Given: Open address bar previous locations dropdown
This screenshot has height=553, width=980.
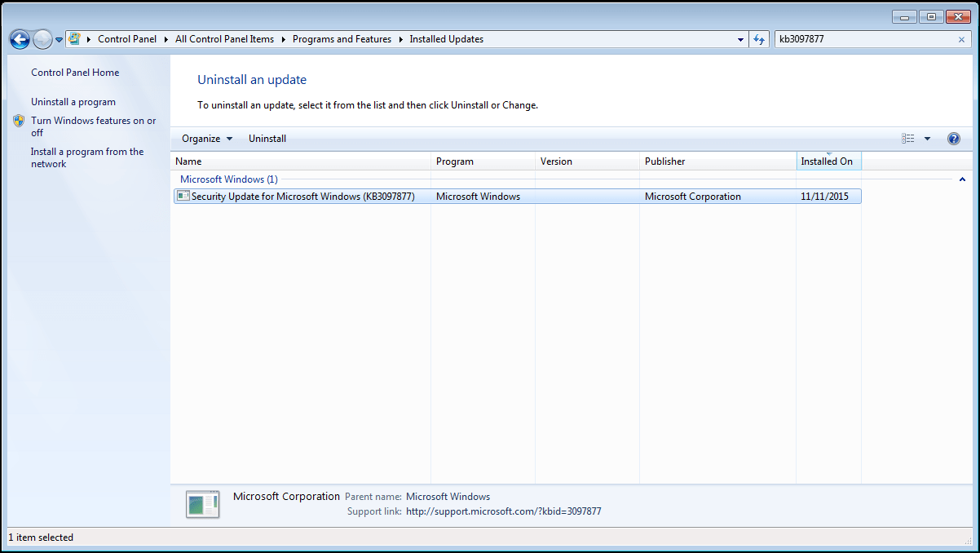Looking at the screenshot, I should [740, 39].
